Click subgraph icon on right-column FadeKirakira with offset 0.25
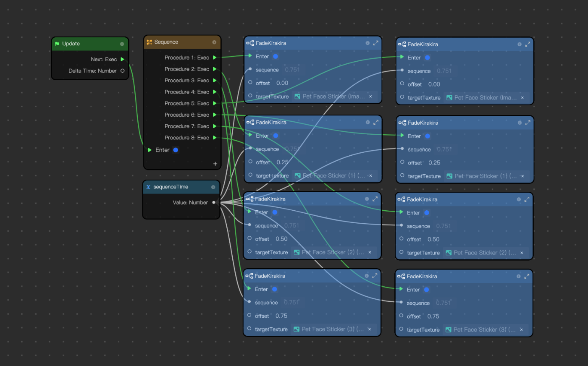Image resolution: width=588 pixels, height=366 pixels. pos(402,123)
